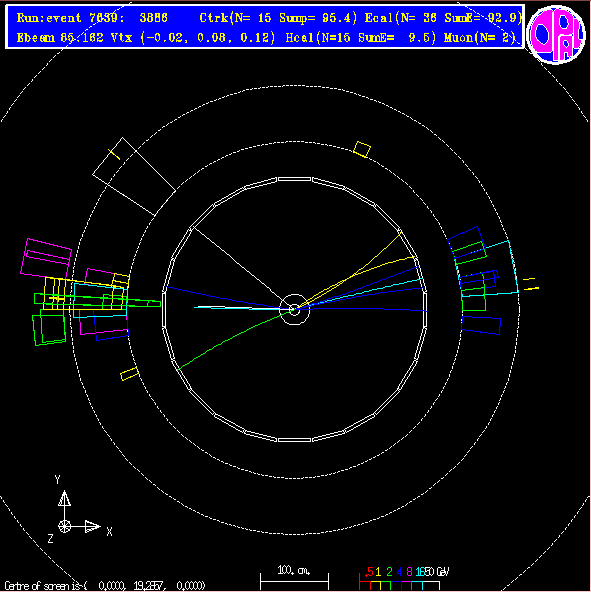This screenshot has height=592, width=591.
Task: Click the 100 cm scale bar
Action: 294,578
